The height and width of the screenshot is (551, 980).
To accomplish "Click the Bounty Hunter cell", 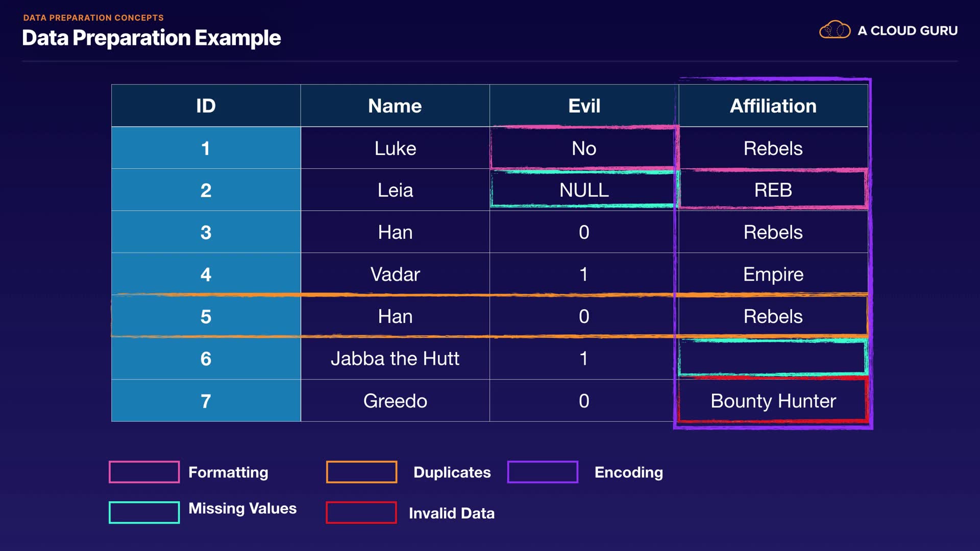I will click(x=773, y=401).
